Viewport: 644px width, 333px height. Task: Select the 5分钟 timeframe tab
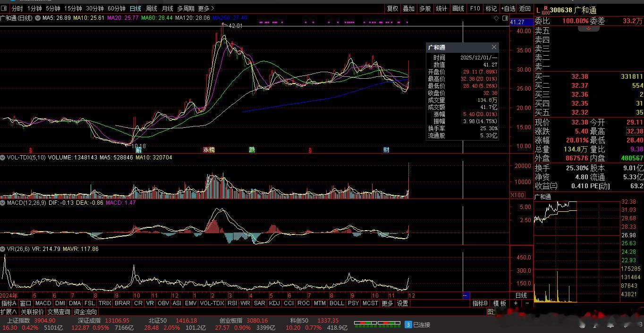pos(53,8)
